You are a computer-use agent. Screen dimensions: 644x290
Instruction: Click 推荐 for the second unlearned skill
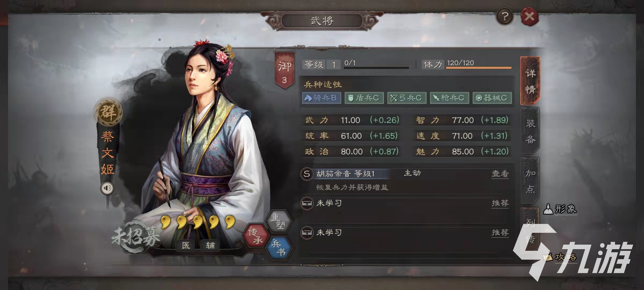(x=500, y=233)
